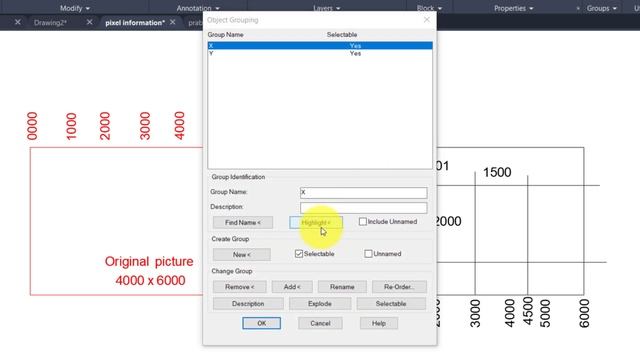The width and height of the screenshot is (640, 360).
Task: Close the Drawing2 tab
Action: coord(89,22)
